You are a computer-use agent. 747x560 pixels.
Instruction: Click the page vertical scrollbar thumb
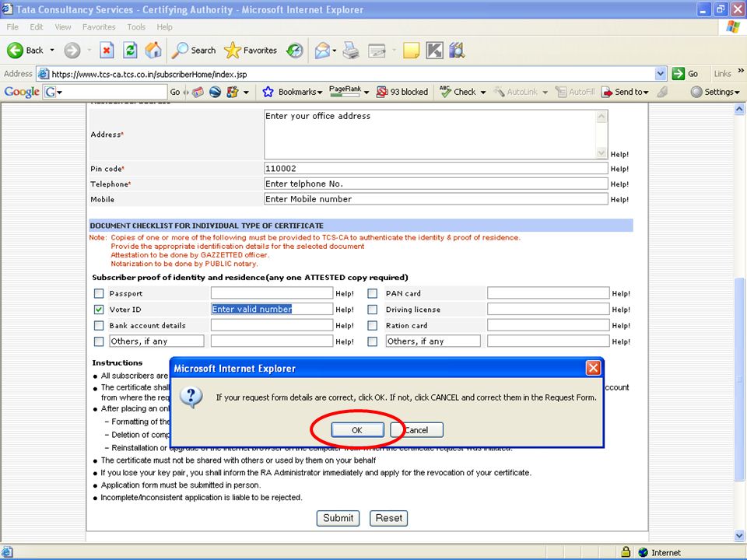point(739,379)
